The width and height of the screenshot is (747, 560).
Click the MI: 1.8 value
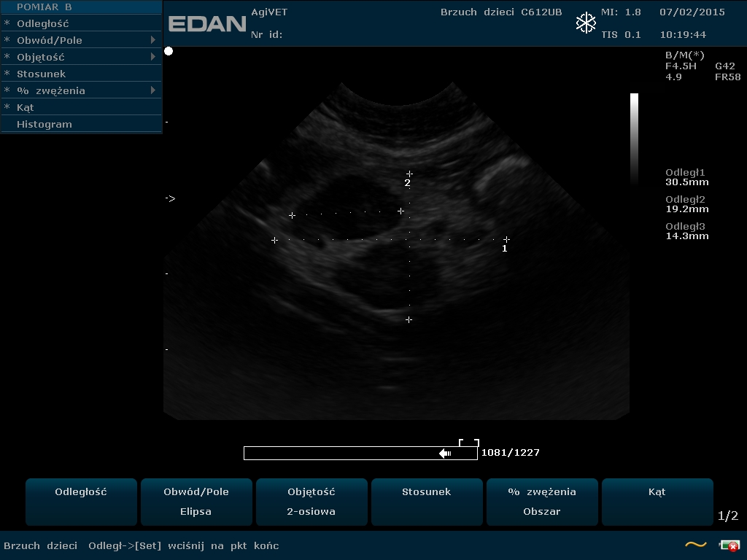point(621,12)
